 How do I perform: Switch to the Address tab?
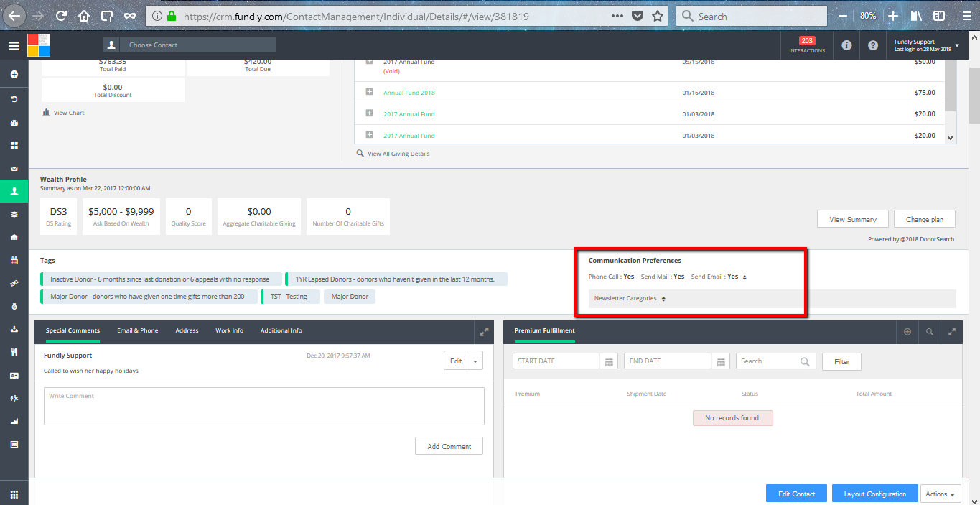187,331
